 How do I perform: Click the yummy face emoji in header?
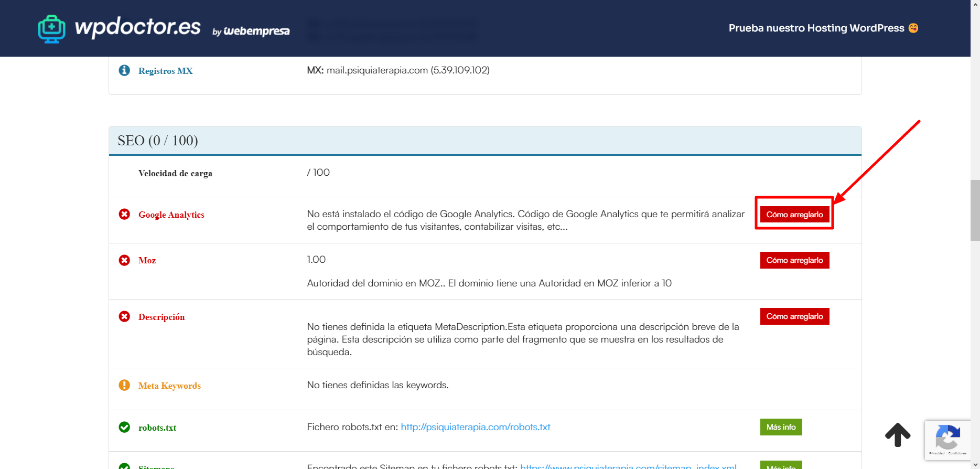click(x=913, y=28)
